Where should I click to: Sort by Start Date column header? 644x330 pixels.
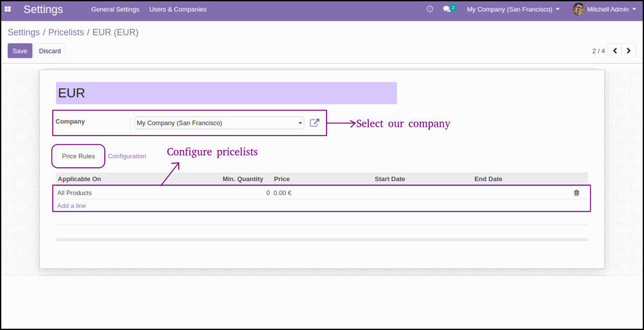[x=389, y=179]
